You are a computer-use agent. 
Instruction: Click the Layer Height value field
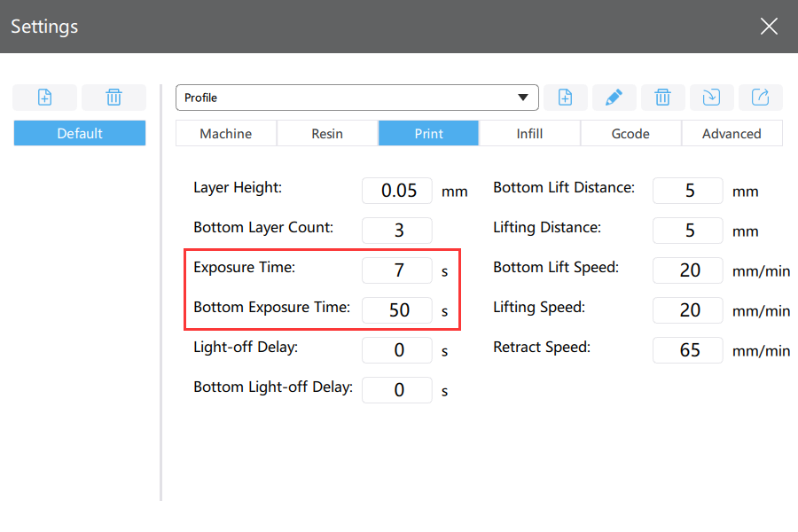click(x=397, y=191)
